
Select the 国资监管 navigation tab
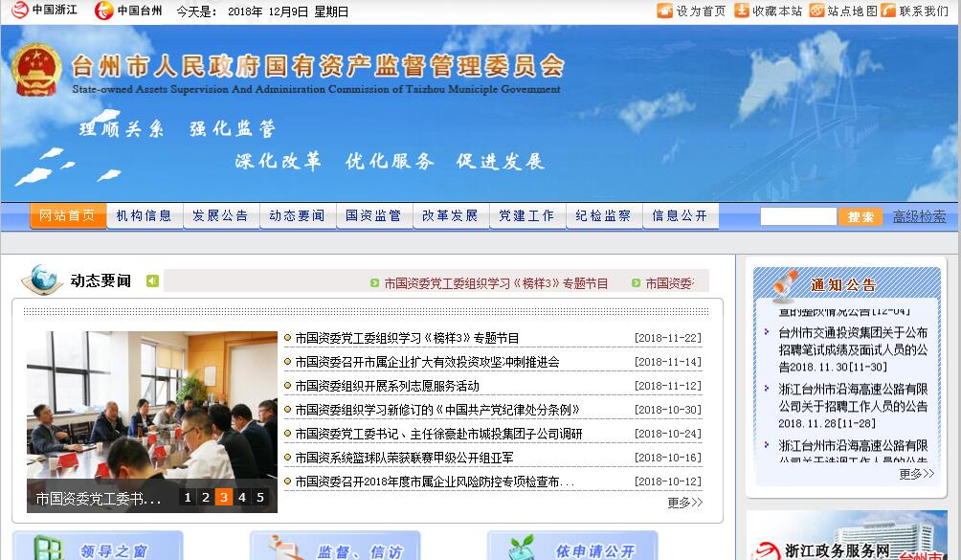(374, 216)
